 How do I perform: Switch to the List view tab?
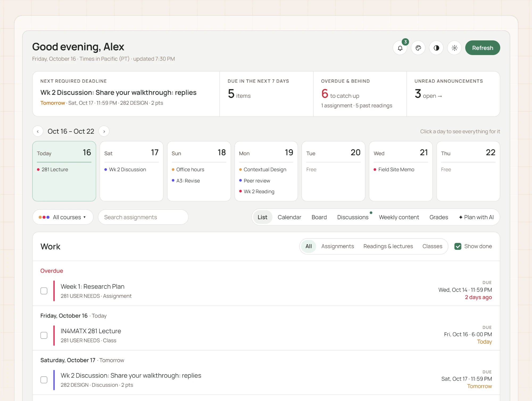[x=262, y=217]
